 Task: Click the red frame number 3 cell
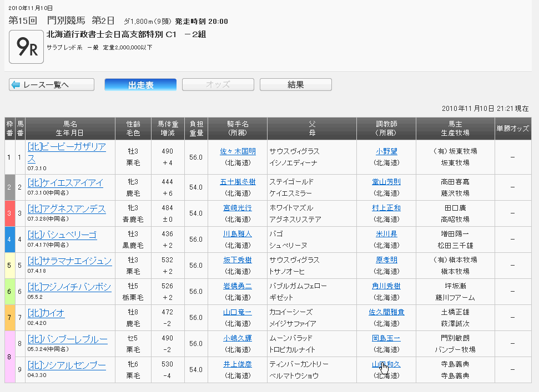[9, 213]
